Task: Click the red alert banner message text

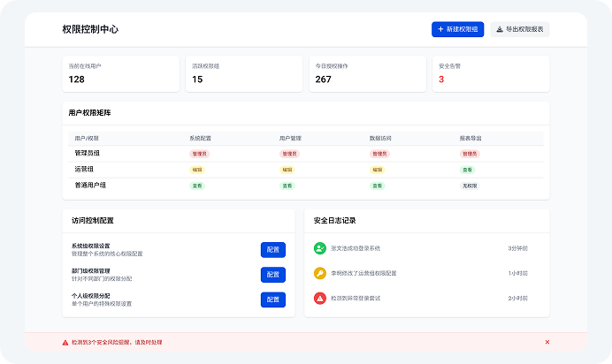Action: pyautogui.click(x=117, y=342)
